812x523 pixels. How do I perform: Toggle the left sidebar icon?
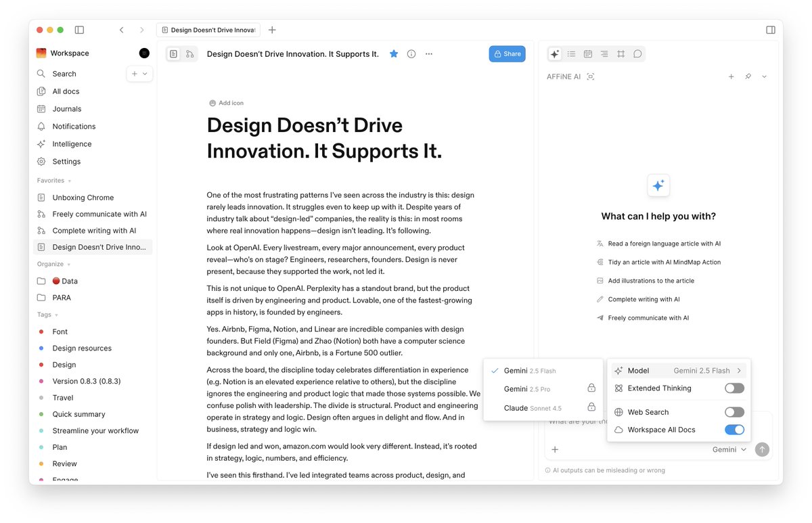coord(79,30)
